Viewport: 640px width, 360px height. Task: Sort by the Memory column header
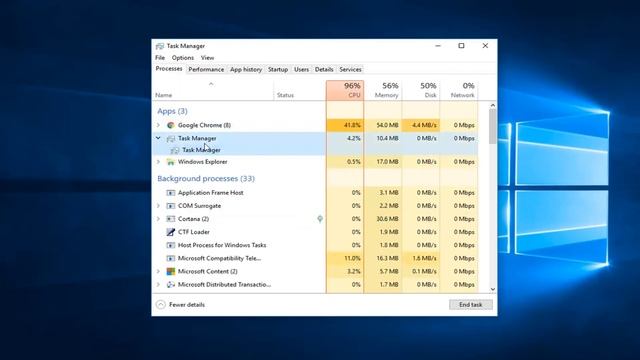coord(383,90)
